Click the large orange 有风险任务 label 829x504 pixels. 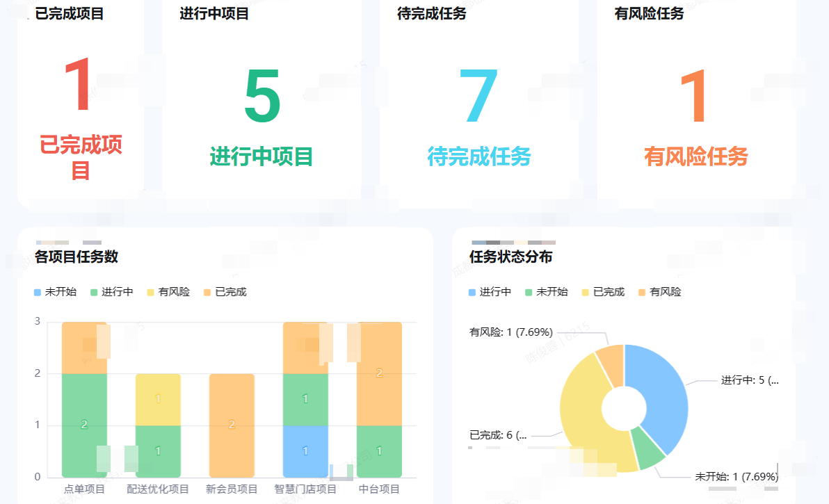click(x=695, y=156)
